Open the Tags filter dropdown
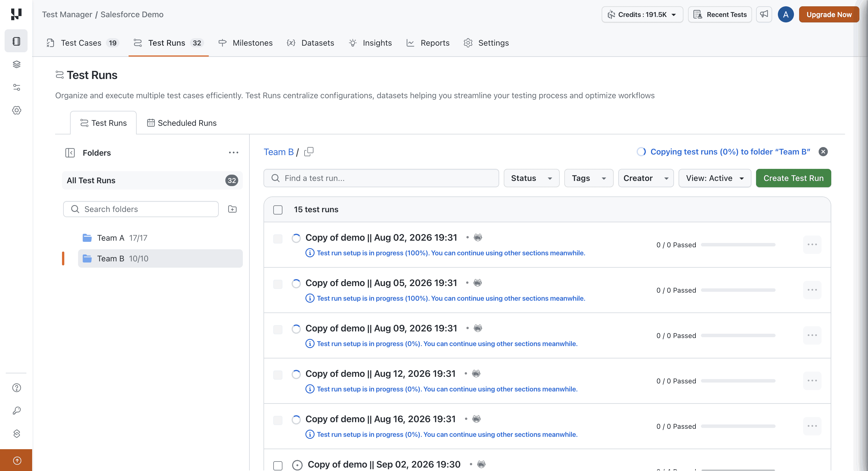 [x=589, y=178]
